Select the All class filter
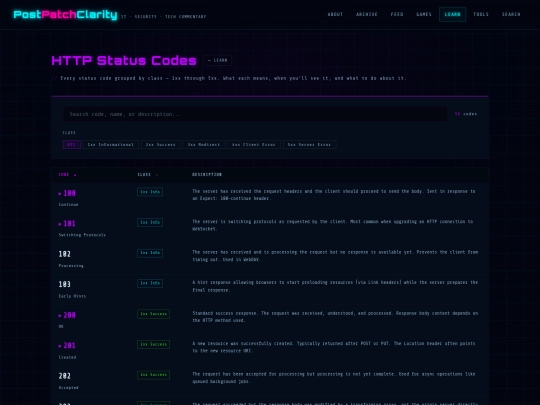This screenshot has height=405, width=540. pyautogui.click(x=72, y=145)
